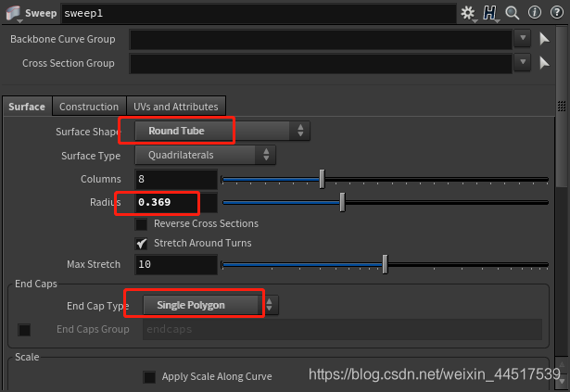570x392 pixels.
Task: Toggle the Stretch Around Turns checkbox
Action: (141, 244)
